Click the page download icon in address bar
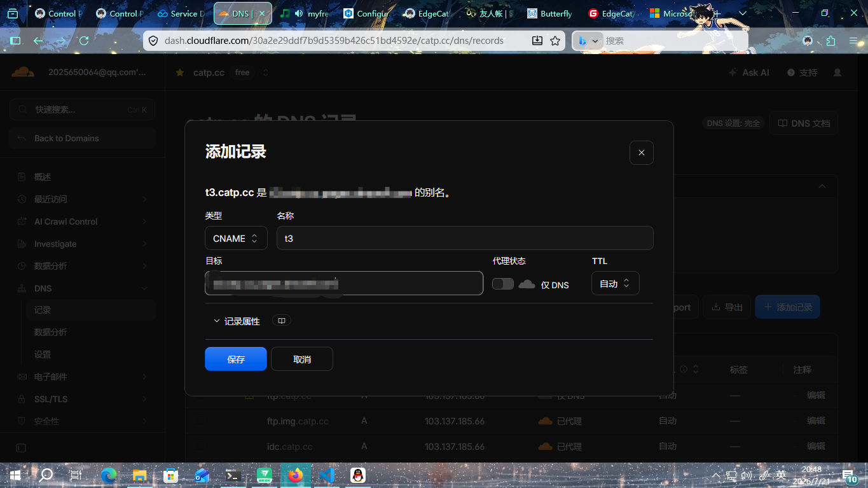The width and height of the screenshot is (868, 488). pos(537,41)
